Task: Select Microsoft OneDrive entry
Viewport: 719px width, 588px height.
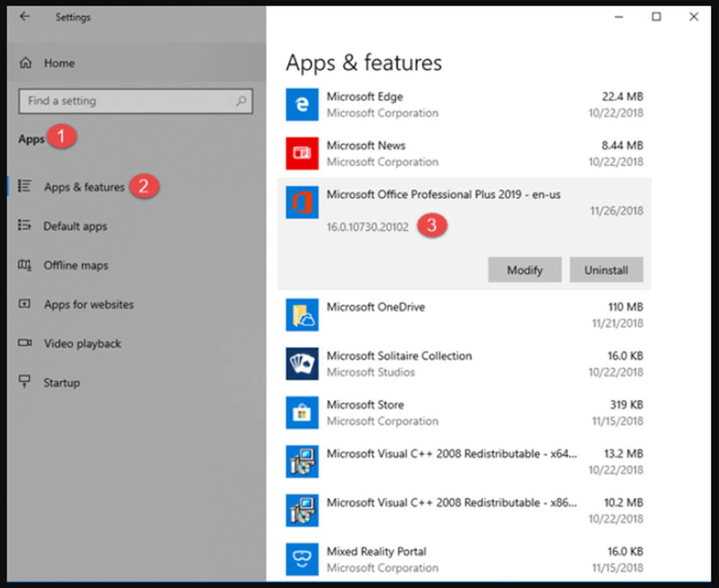Action: (464, 315)
